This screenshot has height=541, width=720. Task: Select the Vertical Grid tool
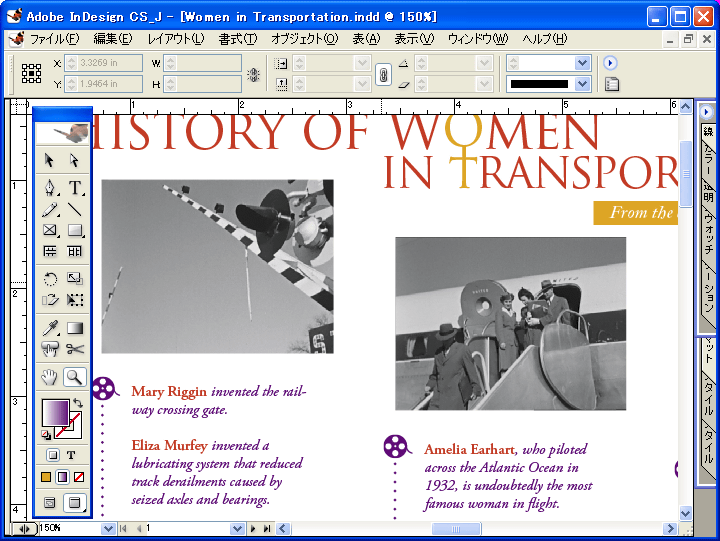click(74, 251)
